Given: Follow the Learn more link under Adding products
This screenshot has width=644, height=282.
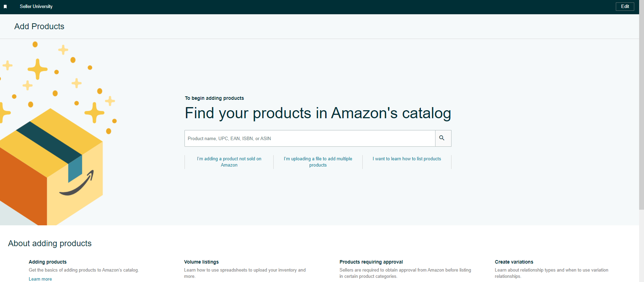Looking at the screenshot, I should tap(40, 279).
